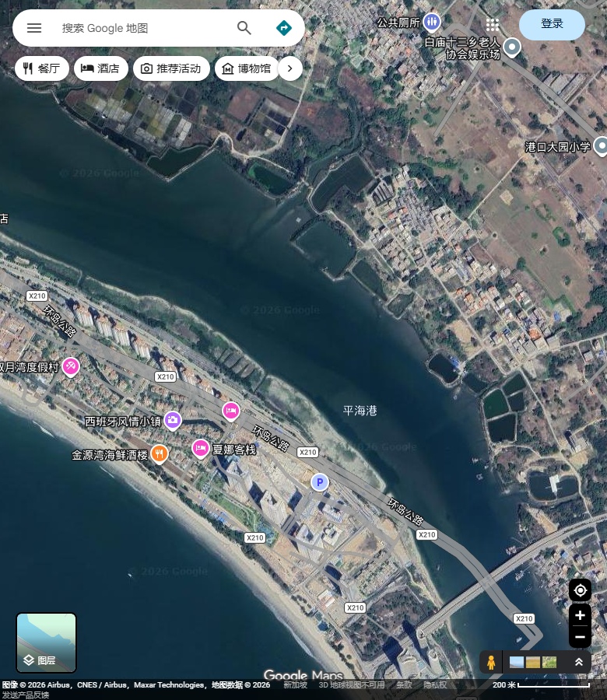Select the 酒店 category chip
This screenshot has width=607, height=700.
101,68
